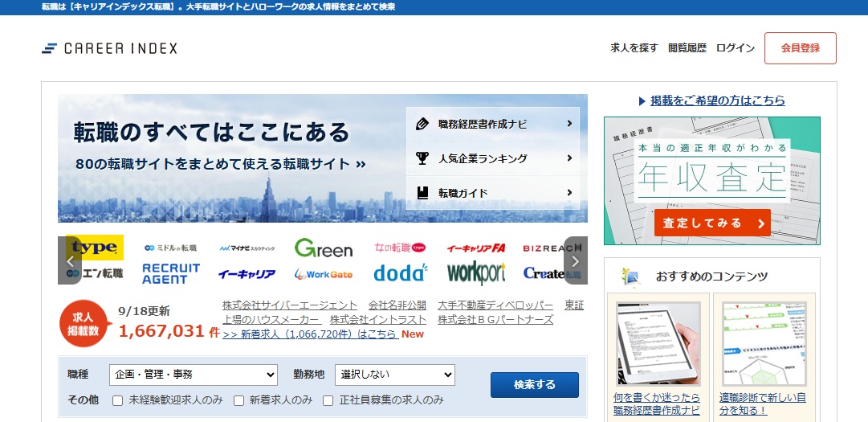
Task: Click the trophy icon for 人気企業ランキング
Action: pyautogui.click(x=422, y=158)
